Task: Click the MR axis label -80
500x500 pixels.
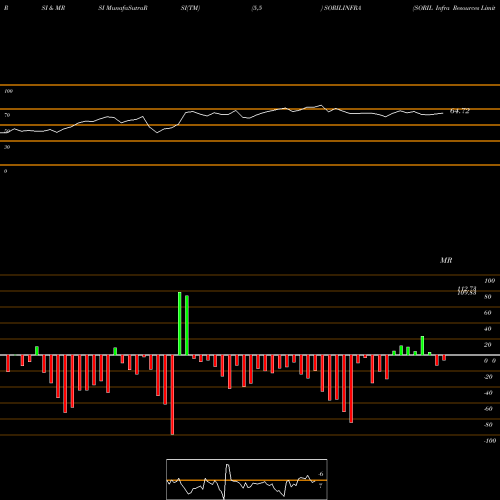Action: click(488, 425)
